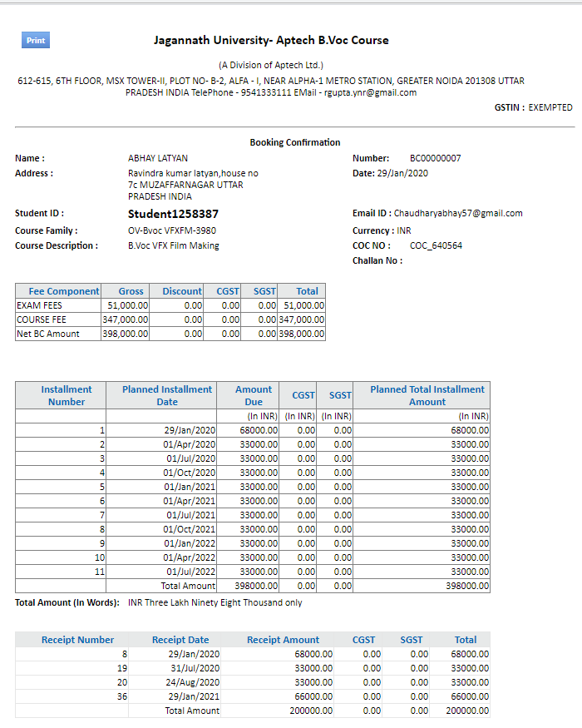Select installment date 01/Oct/2020

tap(190, 473)
